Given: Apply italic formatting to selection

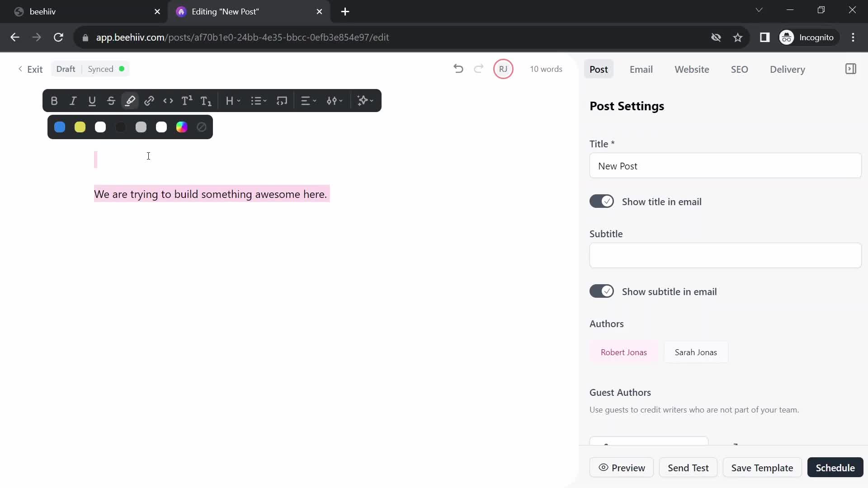Looking at the screenshot, I should coord(73,100).
